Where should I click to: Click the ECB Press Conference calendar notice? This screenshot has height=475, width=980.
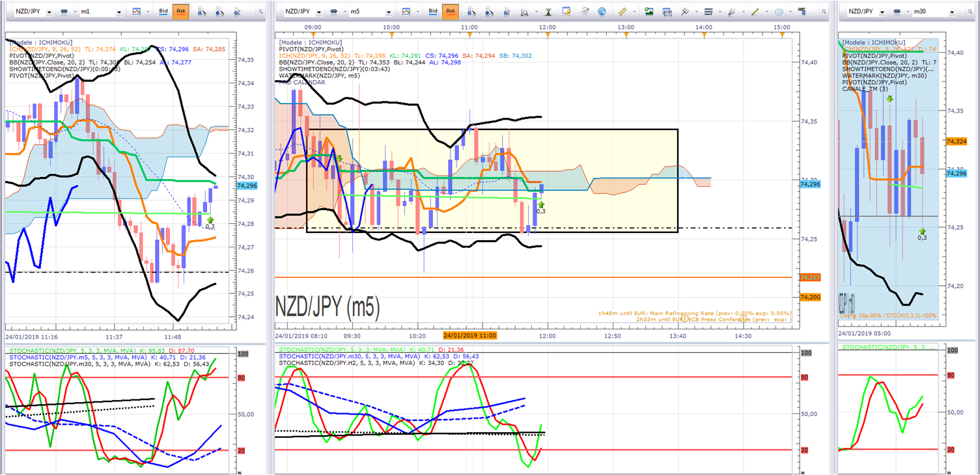[x=714, y=319]
